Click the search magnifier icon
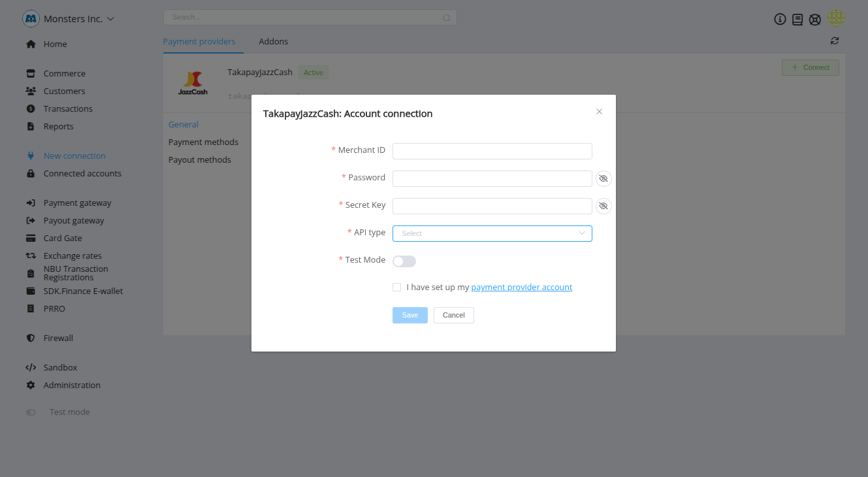Viewport: 868px width, 477px height. tap(447, 18)
